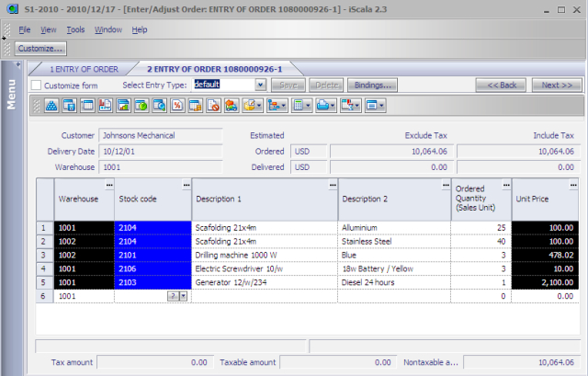
Task: Select the 'Stainless Steel' Description 2 cell
Action: 394,241
